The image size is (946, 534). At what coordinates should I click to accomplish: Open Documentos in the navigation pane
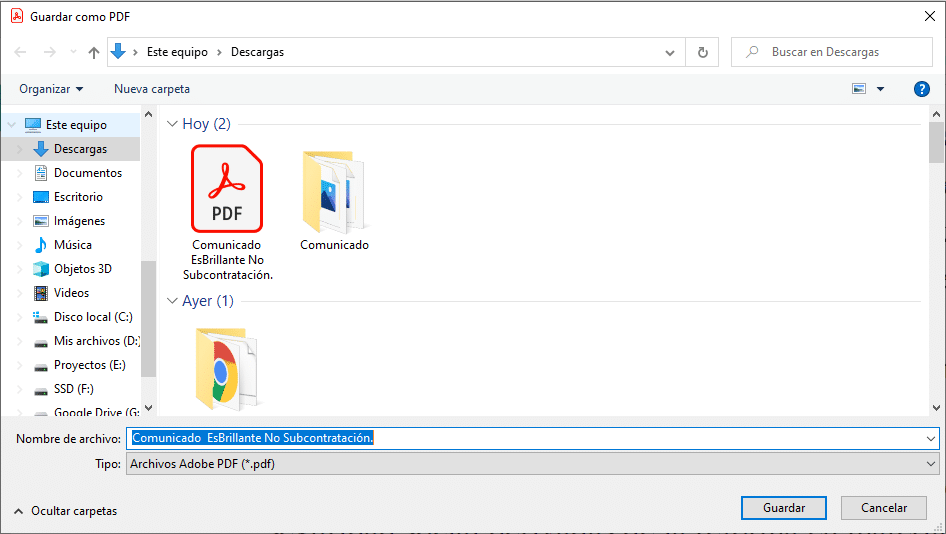(x=87, y=173)
